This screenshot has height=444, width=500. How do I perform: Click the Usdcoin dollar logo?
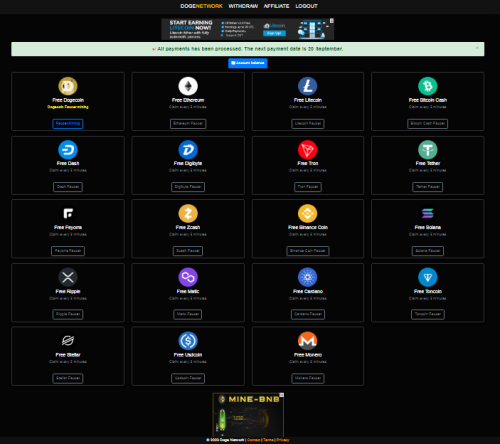tap(188, 341)
